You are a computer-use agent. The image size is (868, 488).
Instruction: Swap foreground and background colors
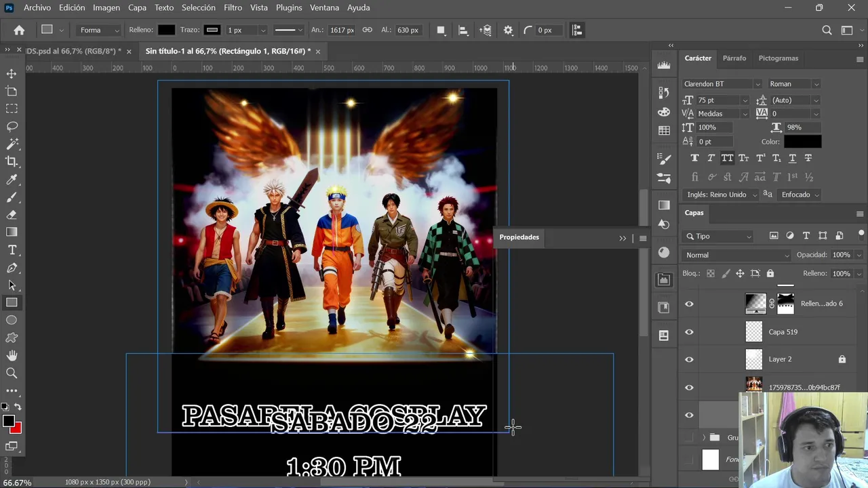[18, 407]
